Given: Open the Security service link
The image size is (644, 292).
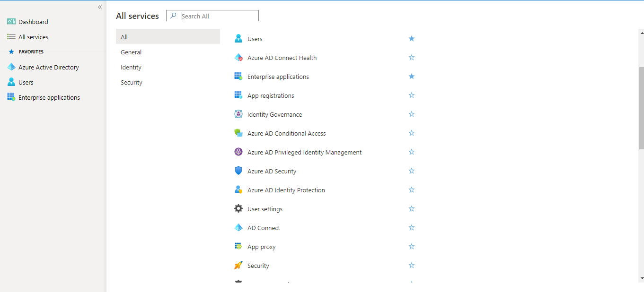Looking at the screenshot, I should click(258, 266).
